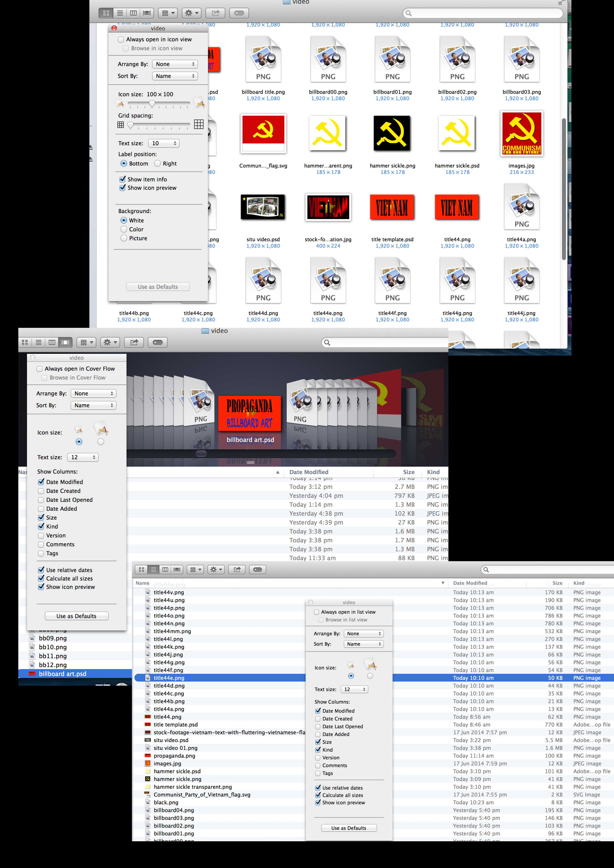Image resolution: width=614 pixels, height=868 pixels.
Task: Click Share button in Cover Flow window toolbar
Action: tap(134, 342)
